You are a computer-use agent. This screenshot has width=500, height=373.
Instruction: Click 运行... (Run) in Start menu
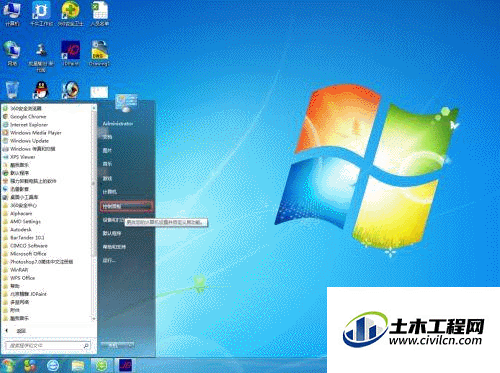click(x=109, y=260)
